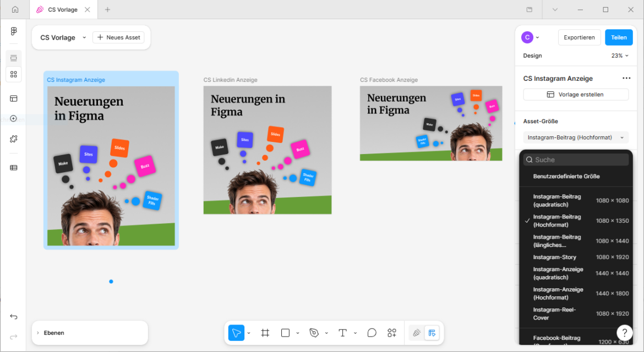Open the Figma main menu logo
This screenshot has height=352, width=644.
tap(14, 31)
